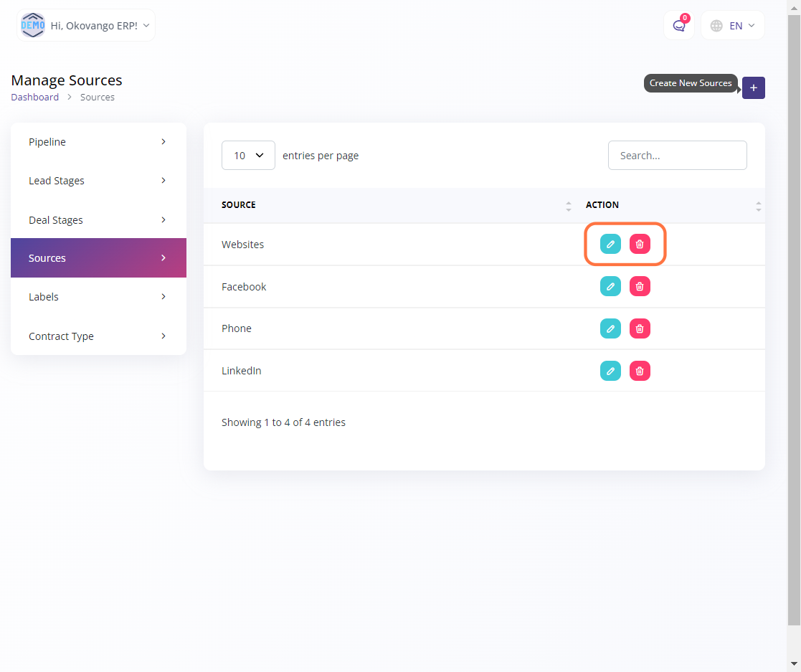Edit the Websites source
Viewport: 801px width, 672px height.
click(x=610, y=244)
